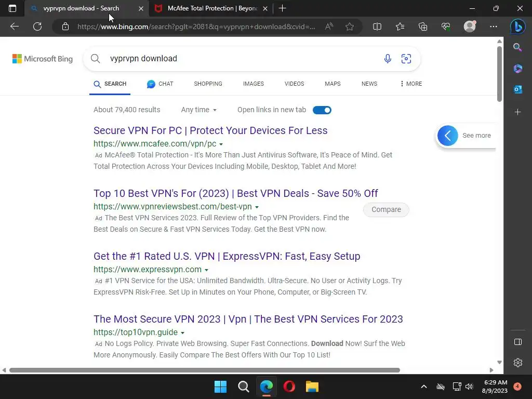Show hidden system tray icons
532x399 pixels.
click(x=424, y=387)
